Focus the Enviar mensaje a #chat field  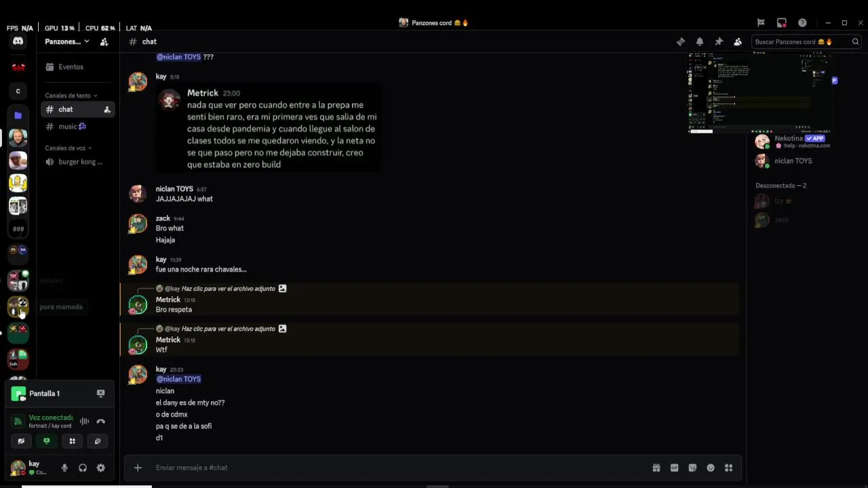(x=393, y=468)
